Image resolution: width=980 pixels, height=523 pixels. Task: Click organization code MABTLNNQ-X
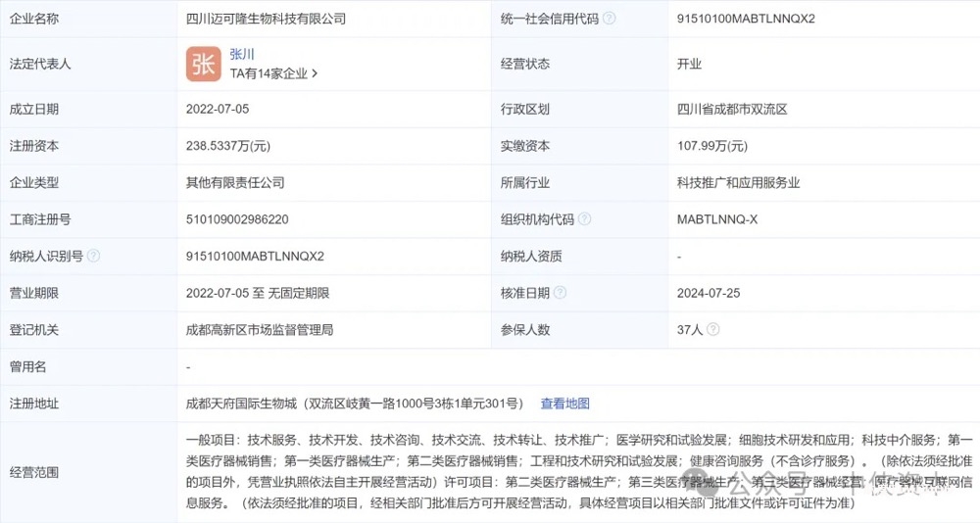click(717, 219)
